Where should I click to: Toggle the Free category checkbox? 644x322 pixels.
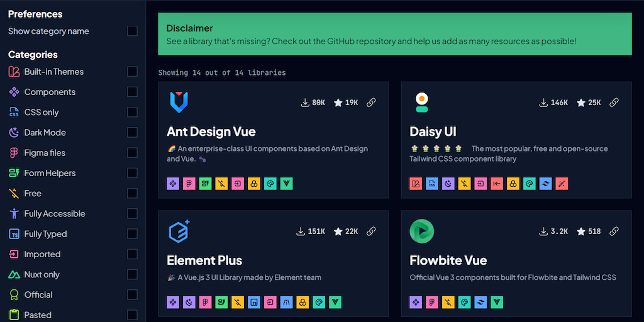132,194
